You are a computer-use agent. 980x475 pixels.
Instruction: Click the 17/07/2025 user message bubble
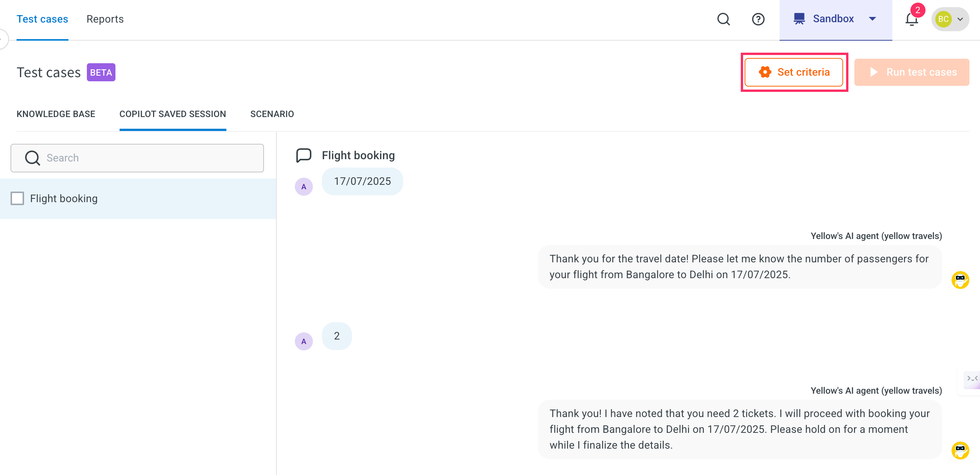point(362,181)
